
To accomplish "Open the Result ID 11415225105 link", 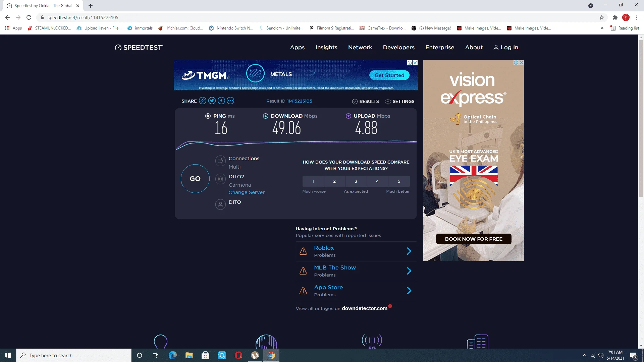I will tap(300, 101).
